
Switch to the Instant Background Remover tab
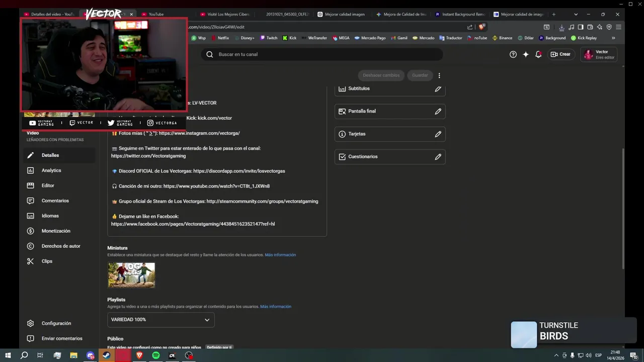pyautogui.click(x=460, y=14)
